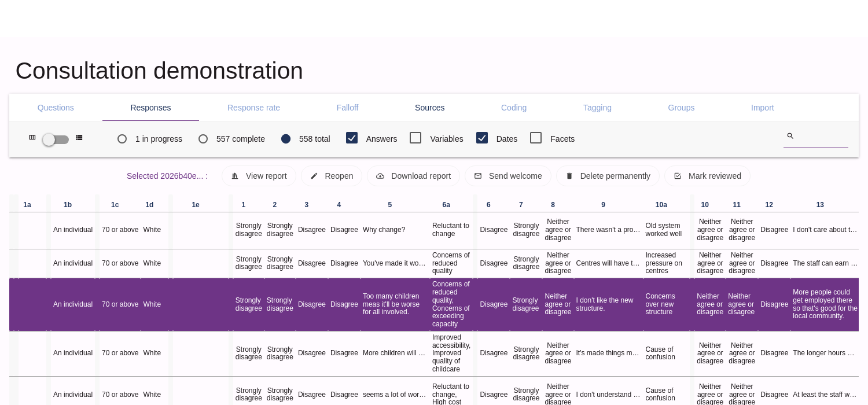This screenshot has height=405, width=868.
Task: Click 'The longer hours' answer cell
Action: tap(824, 353)
